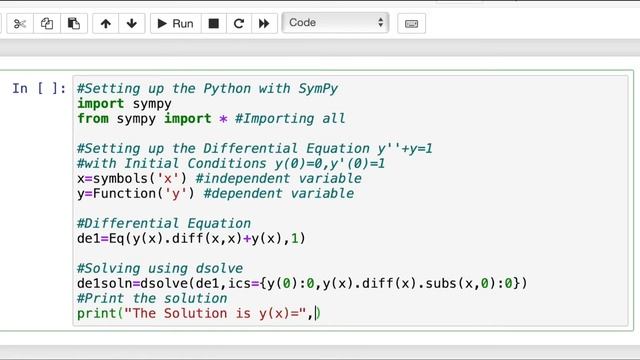Open the cell type Code dropdown
Viewport: 640px width, 360px height.
(x=335, y=22)
